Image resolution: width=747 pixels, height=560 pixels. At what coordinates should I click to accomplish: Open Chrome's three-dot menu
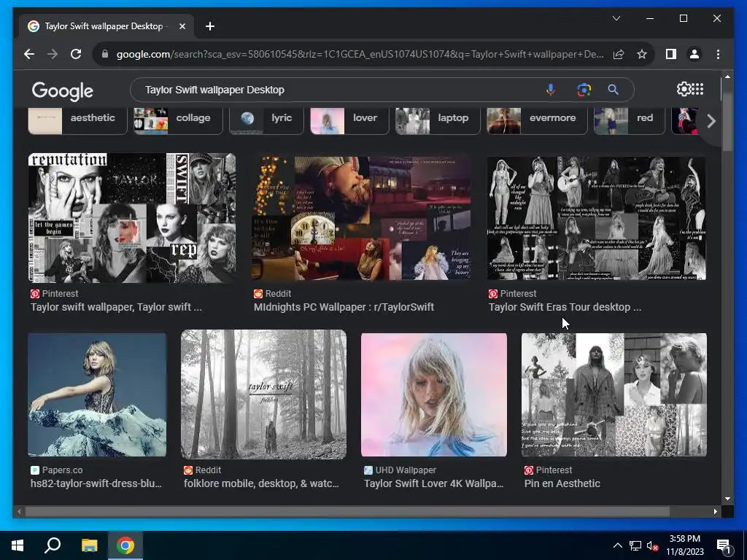coord(718,54)
